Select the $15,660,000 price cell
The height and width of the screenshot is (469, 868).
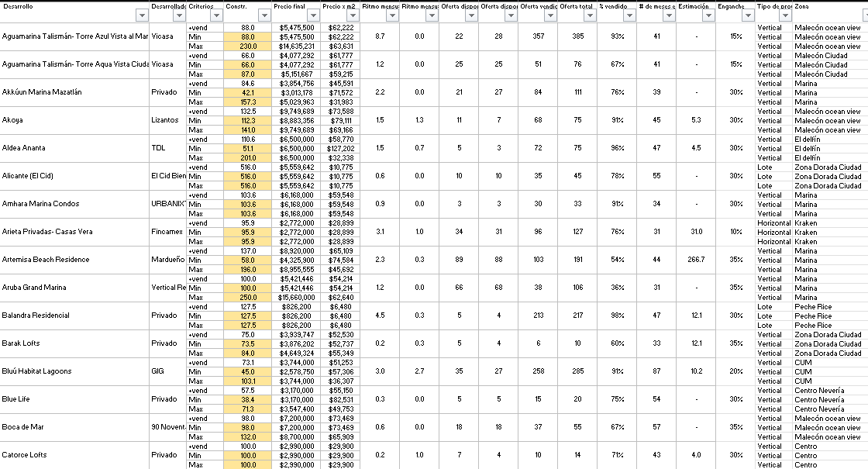(x=296, y=297)
